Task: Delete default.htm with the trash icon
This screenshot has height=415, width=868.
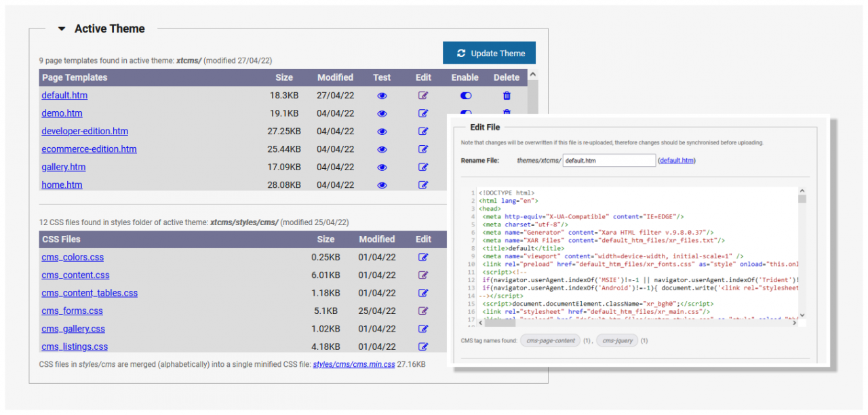Action: tap(507, 96)
